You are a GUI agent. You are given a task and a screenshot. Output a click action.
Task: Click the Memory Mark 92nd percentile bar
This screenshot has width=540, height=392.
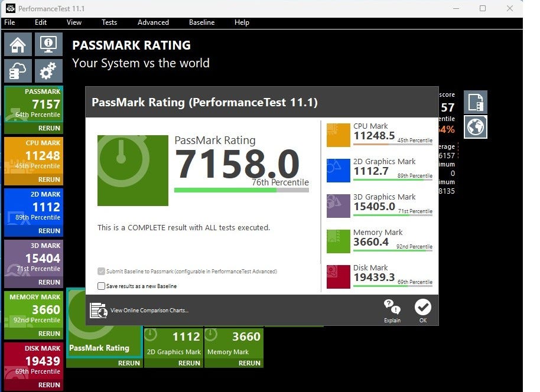pyautogui.click(x=393, y=250)
